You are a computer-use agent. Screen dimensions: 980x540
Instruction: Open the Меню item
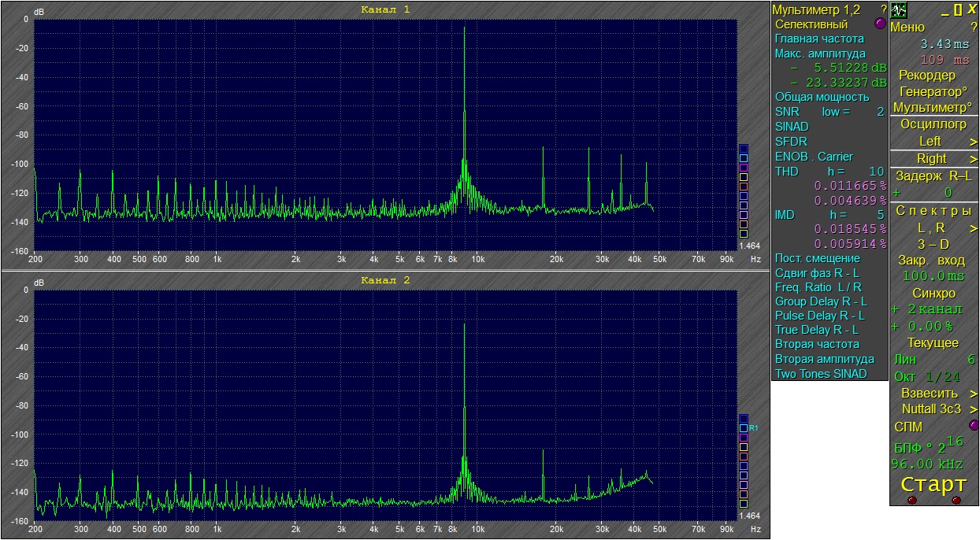(x=908, y=27)
